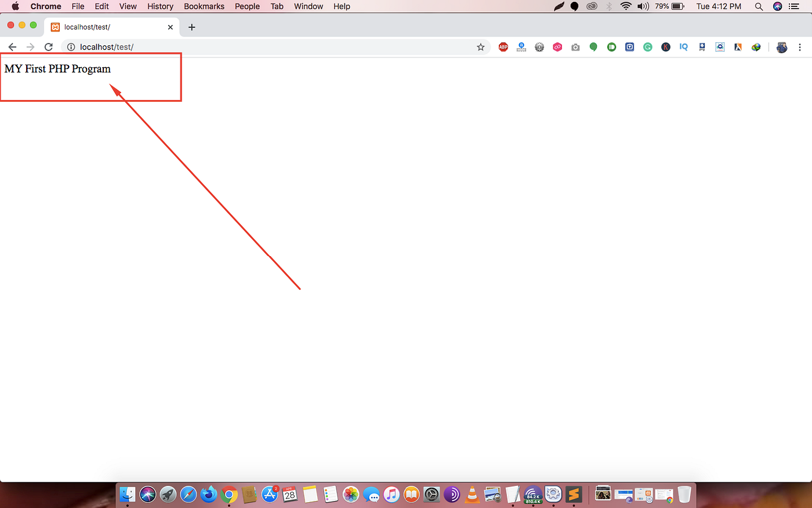Open Sublime Text from the dock
The height and width of the screenshot is (508, 812).
pyautogui.click(x=574, y=495)
